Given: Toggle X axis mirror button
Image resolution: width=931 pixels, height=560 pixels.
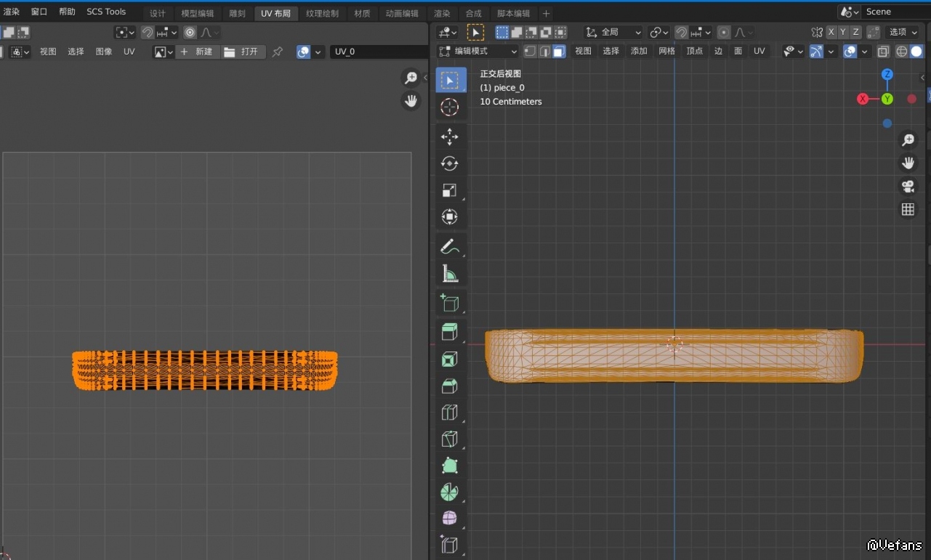Looking at the screenshot, I should [831, 32].
